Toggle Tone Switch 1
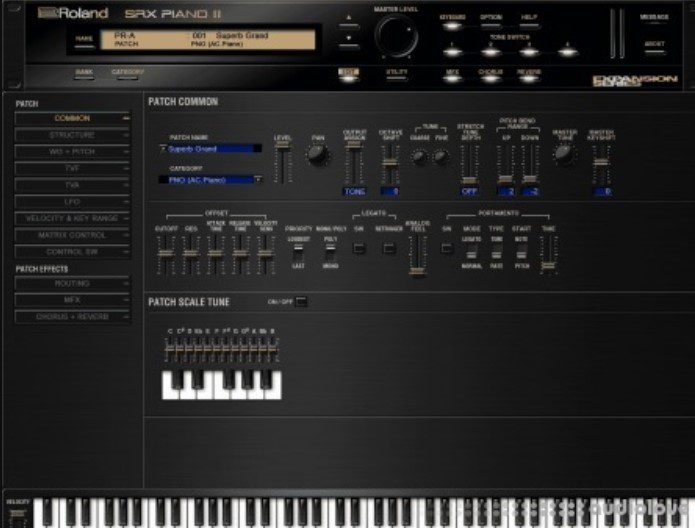 click(x=452, y=51)
